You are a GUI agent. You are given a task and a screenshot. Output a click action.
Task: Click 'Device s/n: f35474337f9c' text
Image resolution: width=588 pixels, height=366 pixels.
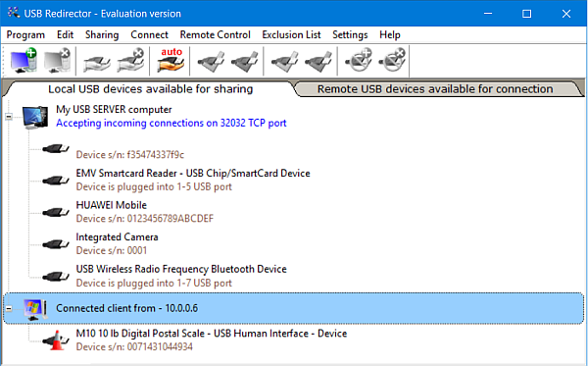point(130,155)
